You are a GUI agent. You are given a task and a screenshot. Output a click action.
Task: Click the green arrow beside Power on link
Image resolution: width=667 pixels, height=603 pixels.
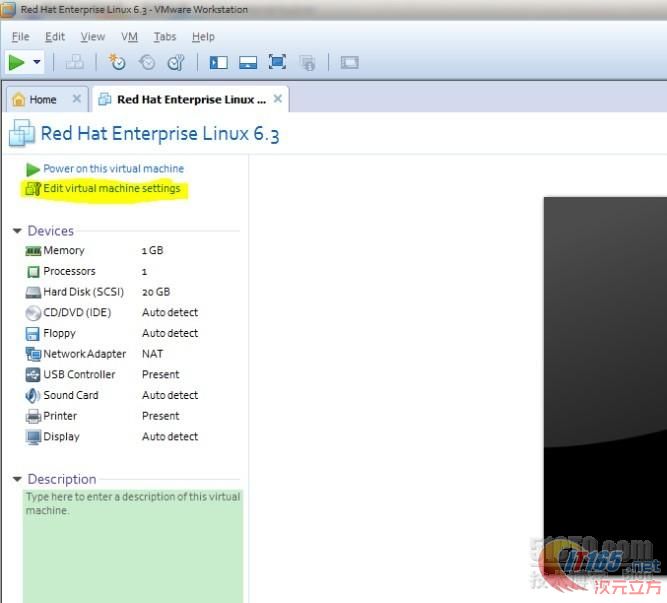(33, 169)
